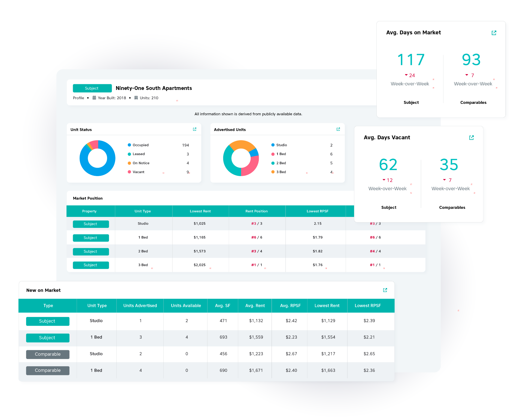Click the Subject badge next to property name
Screen dimensions: 523x420
tap(92, 88)
